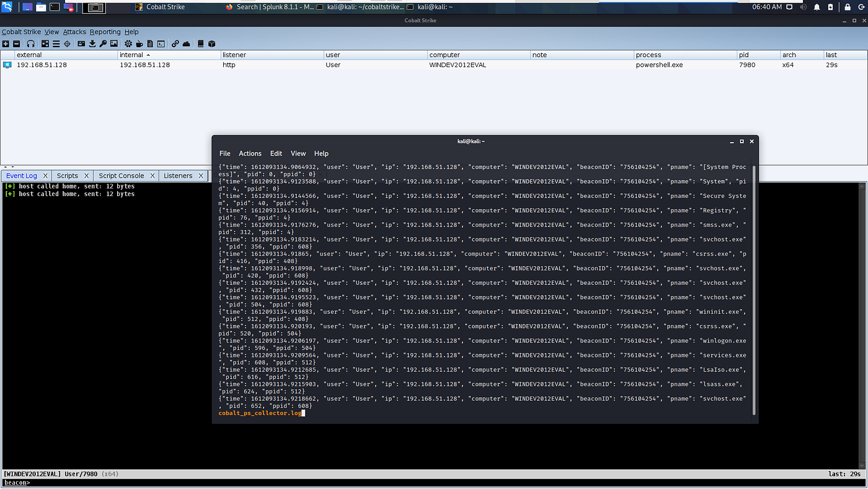The height and width of the screenshot is (489, 868).
Task: Switch to pivot graph view icon
Action: coord(45,44)
